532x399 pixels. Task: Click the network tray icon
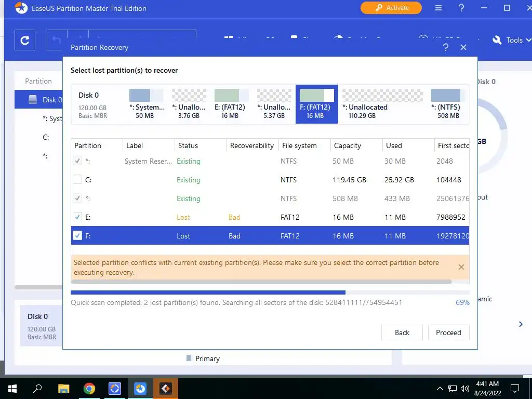pos(453,389)
